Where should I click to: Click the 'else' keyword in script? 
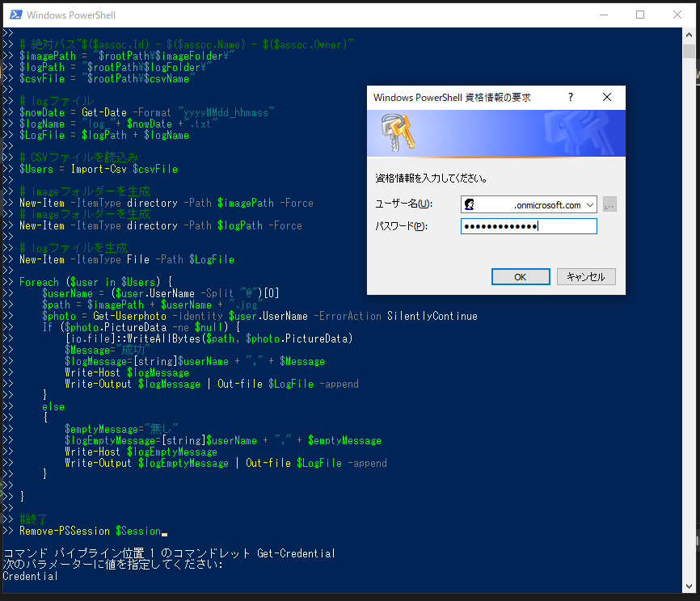point(53,406)
